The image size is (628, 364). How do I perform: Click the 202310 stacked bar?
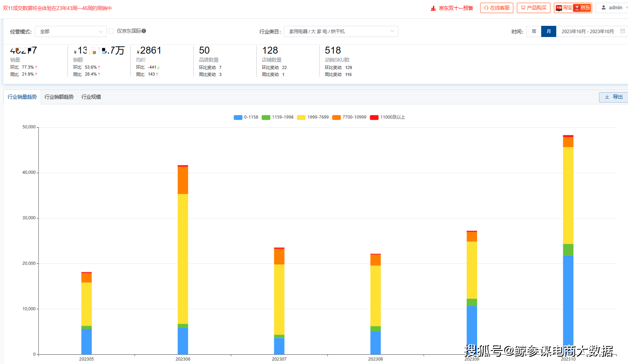[x=568, y=244]
